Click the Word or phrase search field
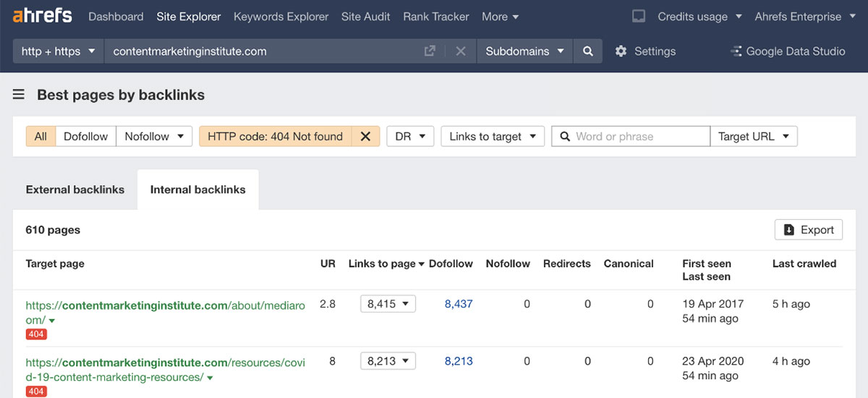This screenshot has width=868, height=398. [631, 136]
